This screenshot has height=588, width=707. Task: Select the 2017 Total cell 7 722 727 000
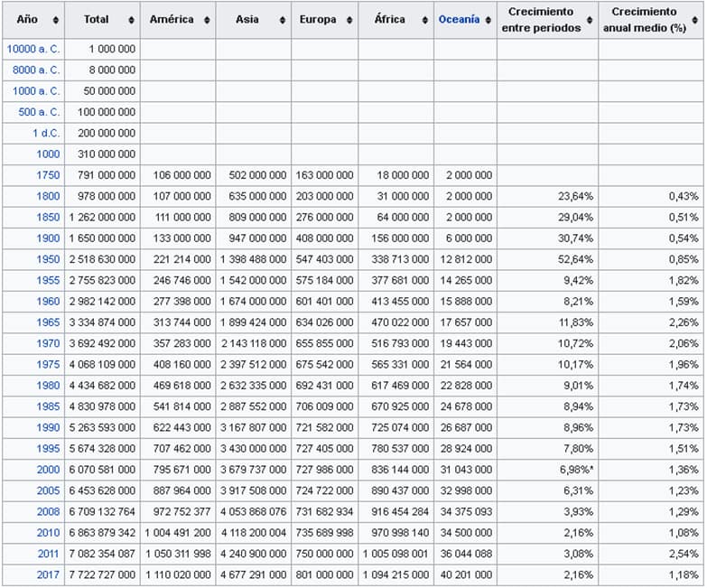coord(102,575)
